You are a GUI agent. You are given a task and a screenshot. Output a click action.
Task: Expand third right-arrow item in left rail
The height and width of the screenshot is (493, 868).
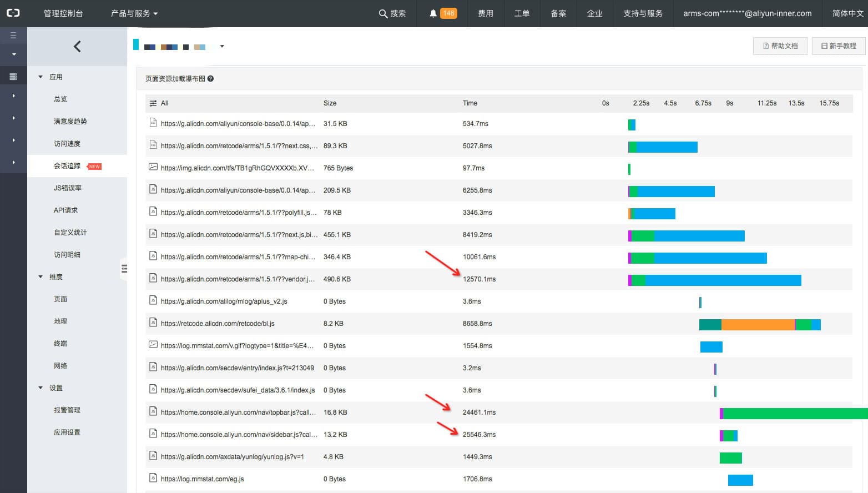(x=13, y=140)
